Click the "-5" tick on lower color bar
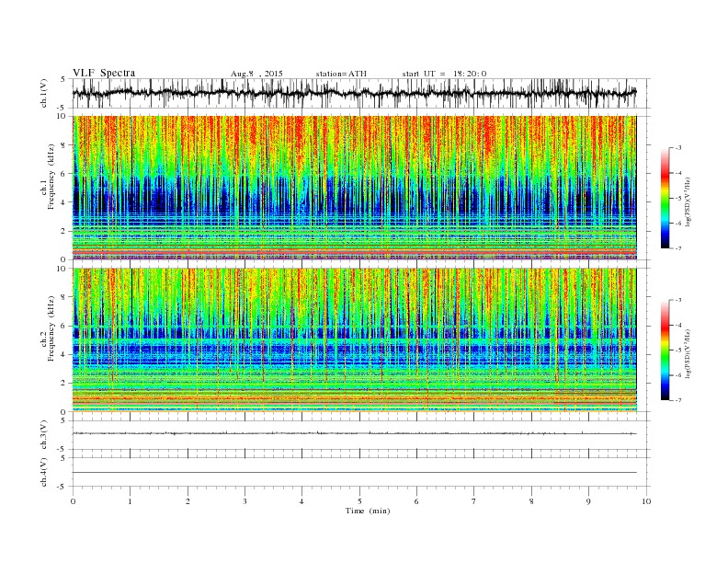The height and width of the screenshot is (563, 728). (x=677, y=350)
